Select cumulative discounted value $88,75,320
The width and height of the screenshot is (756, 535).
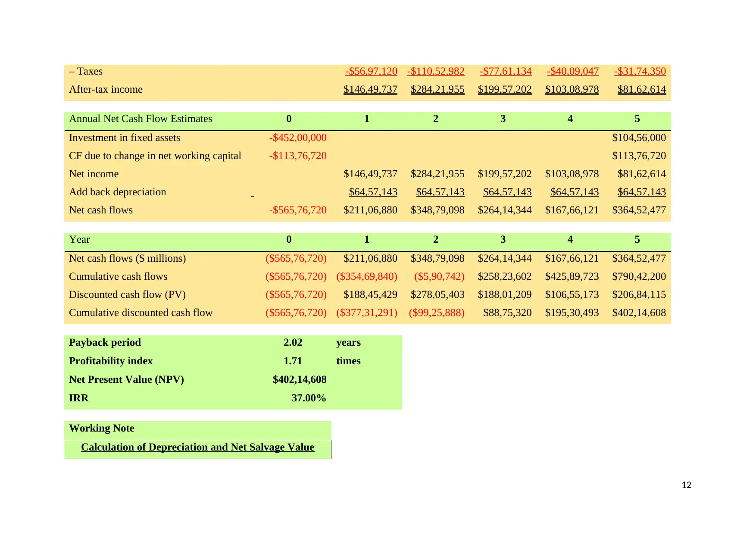click(507, 313)
